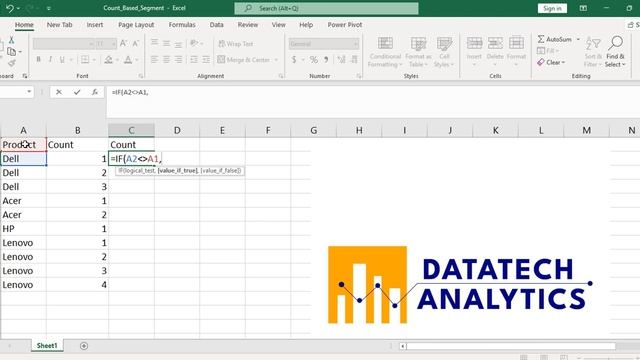Toggle Center alignment

click(x=167, y=60)
